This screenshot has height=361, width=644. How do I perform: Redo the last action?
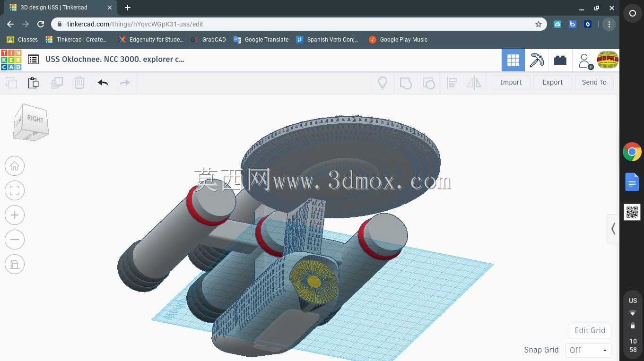(125, 83)
